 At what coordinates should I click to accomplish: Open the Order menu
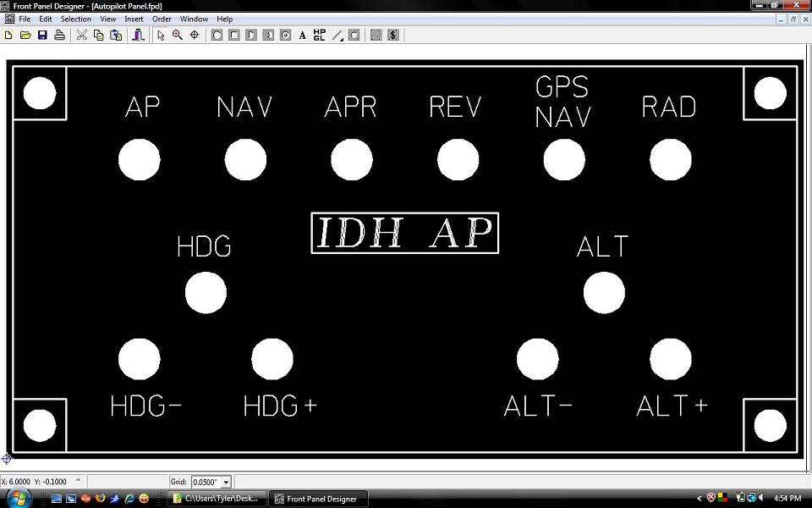tap(162, 19)
